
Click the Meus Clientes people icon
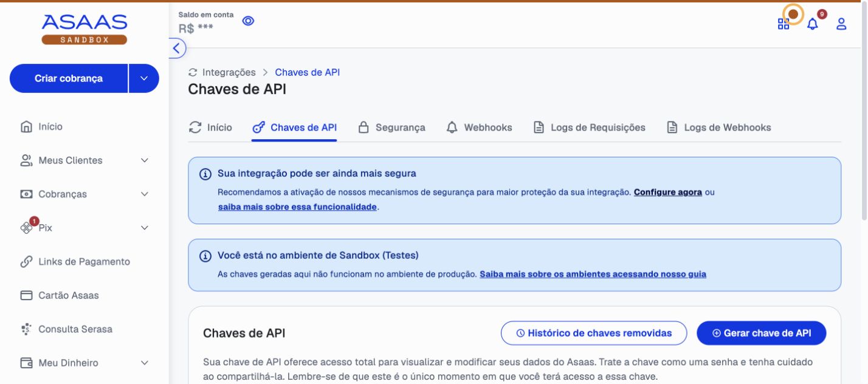point(26,160)
